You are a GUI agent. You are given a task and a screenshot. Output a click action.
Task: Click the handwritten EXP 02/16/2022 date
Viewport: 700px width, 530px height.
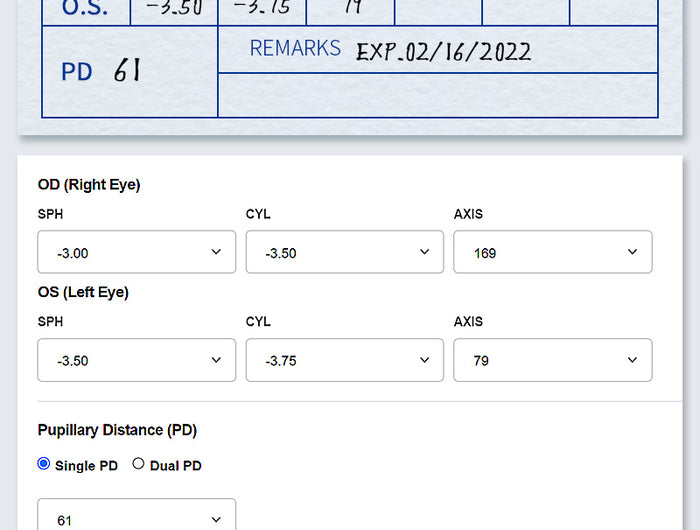coord(443,52)
